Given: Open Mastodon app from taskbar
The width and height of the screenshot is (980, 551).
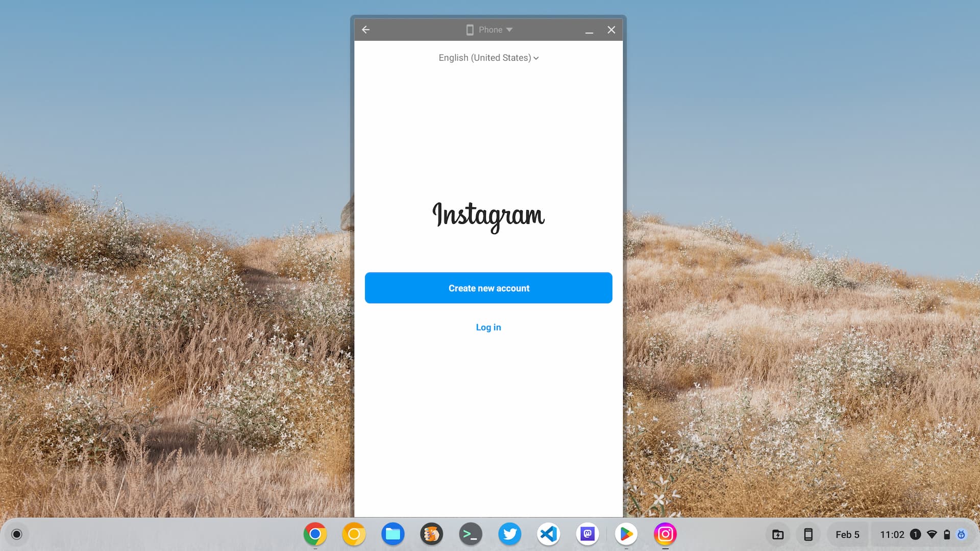Looking at the screenshot, I should click(x=587, y=534).
